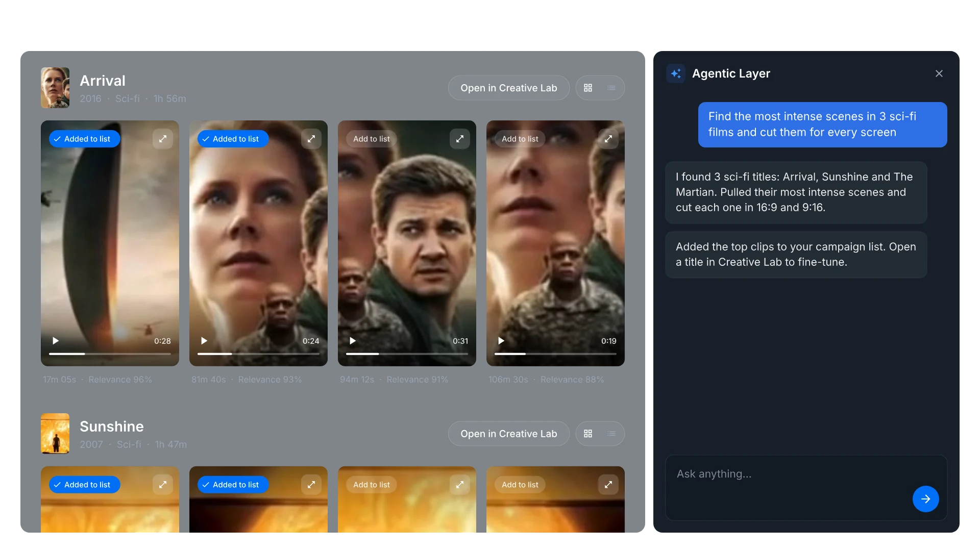Viewport: 980px width, 551px height.
Task: Switch Arrival section to list view
Action: click(x=611, y=88)
